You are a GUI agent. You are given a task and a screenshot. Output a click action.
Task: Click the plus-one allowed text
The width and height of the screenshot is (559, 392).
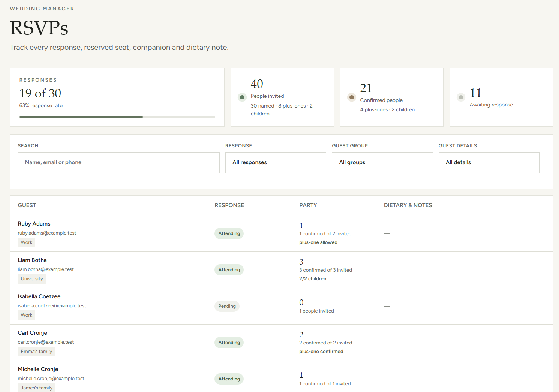(x=318, y=242)
